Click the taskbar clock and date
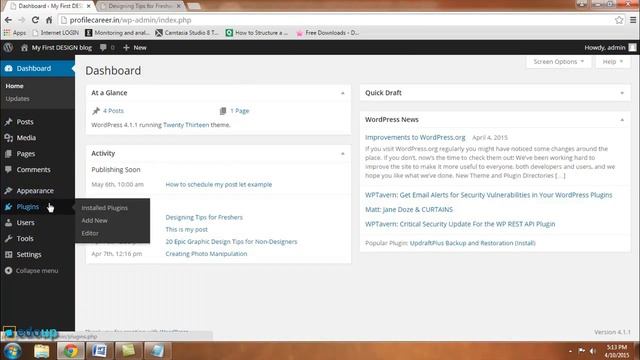 point(618,351)
